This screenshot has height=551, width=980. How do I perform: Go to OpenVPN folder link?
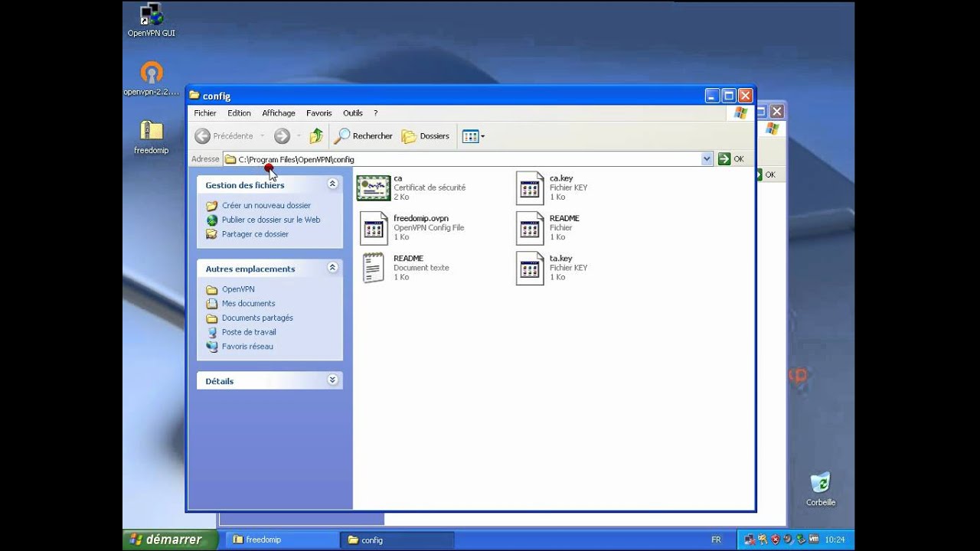[238, 289]
